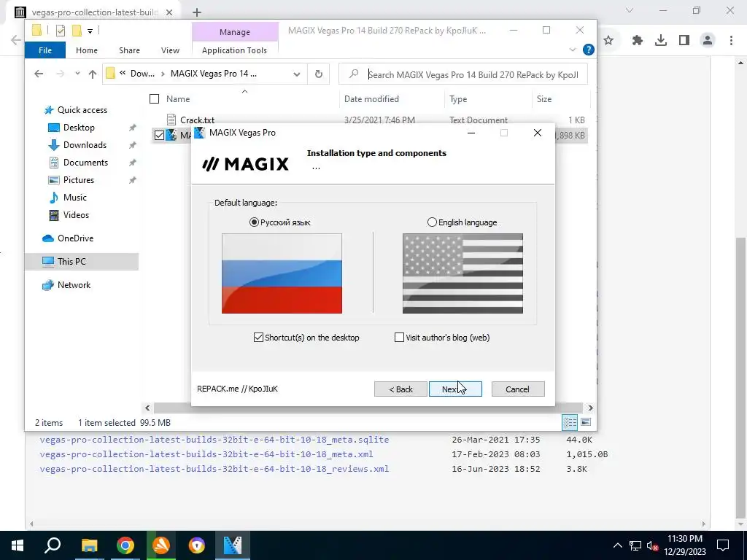Open the Crack.txt file entry
The width and height of the screenshot is (747, 560).
click(197, 120)
